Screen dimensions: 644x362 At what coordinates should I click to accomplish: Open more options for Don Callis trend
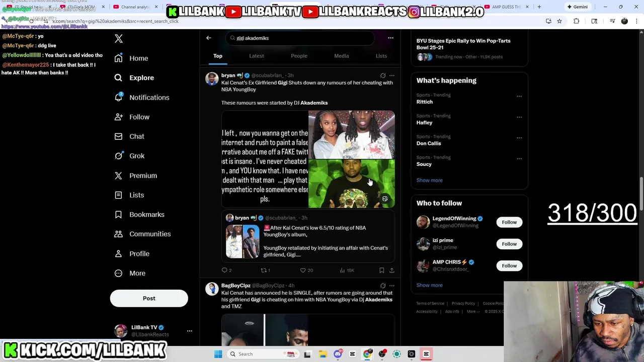pyautogui.click(x=519, y=138)
